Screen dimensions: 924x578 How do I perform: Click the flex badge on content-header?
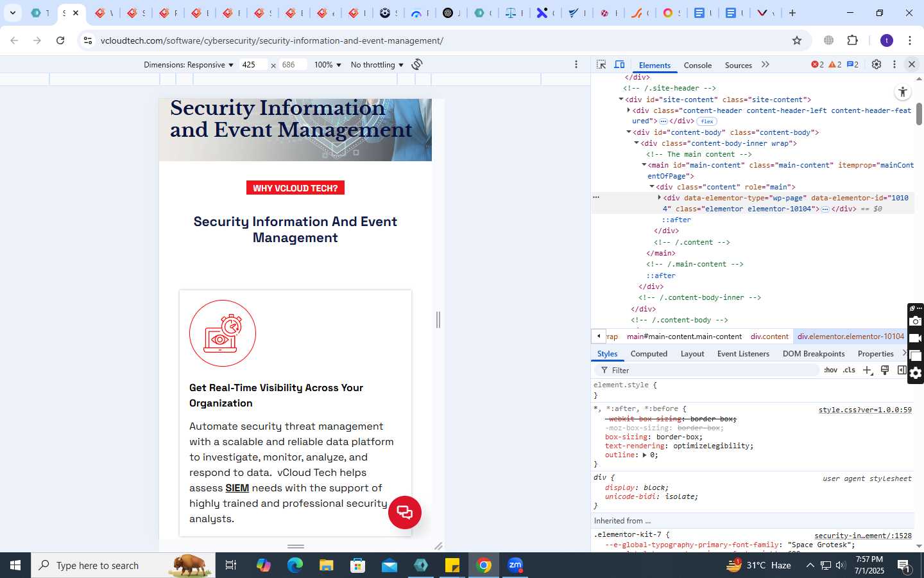(x=707, y=121)
